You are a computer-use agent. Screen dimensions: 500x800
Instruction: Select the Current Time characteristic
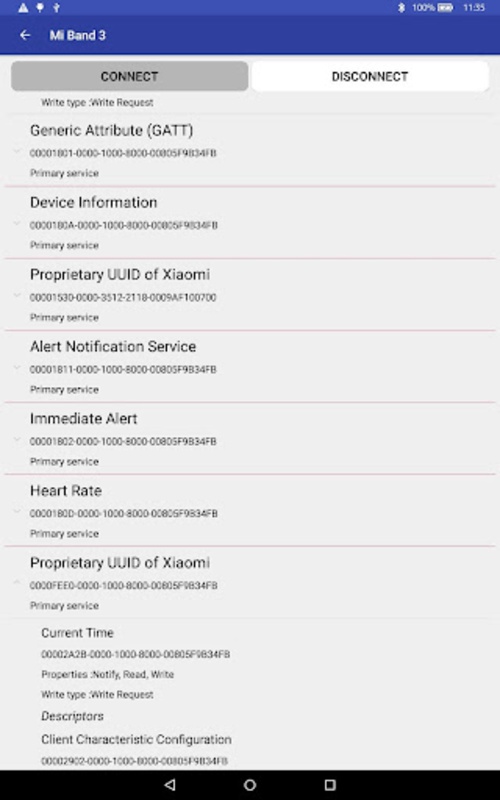click(78, 633)
